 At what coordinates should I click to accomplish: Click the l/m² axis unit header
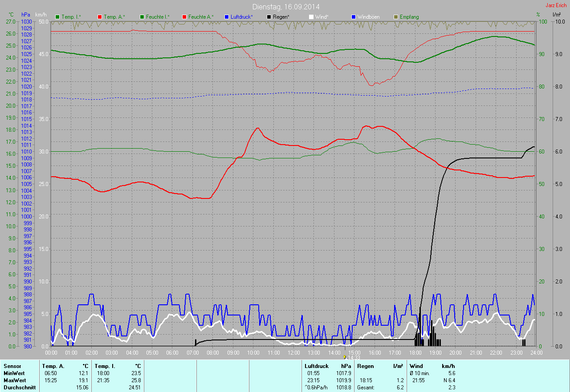click(556, 15)
